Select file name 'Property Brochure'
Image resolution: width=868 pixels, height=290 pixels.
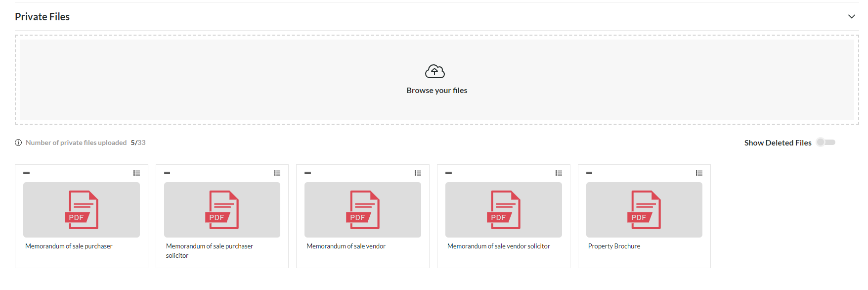614,246
